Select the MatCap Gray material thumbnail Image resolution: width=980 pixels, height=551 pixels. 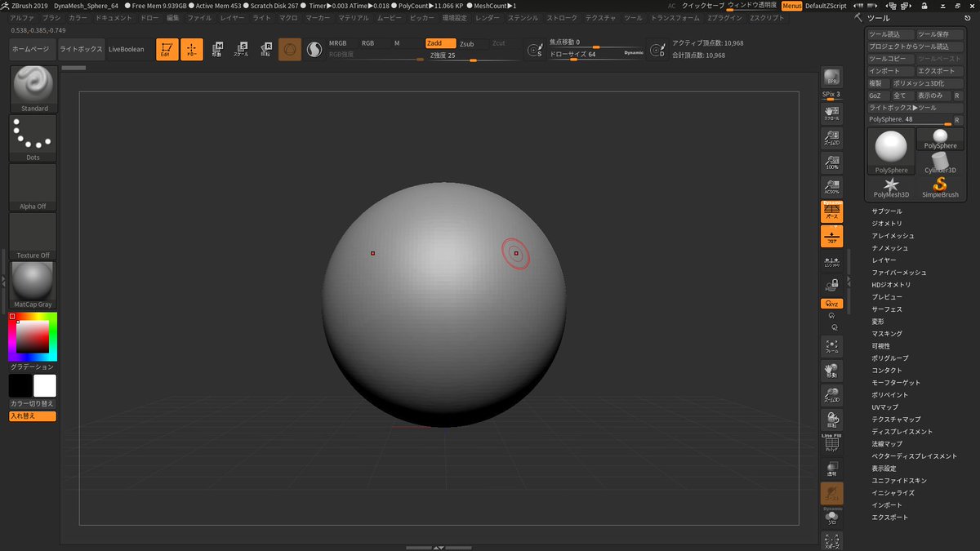[33, 285]
